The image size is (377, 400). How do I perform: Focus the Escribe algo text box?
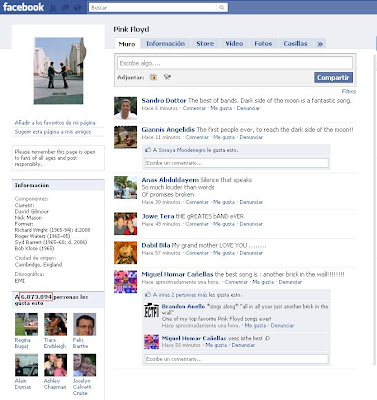coord(235,63)
